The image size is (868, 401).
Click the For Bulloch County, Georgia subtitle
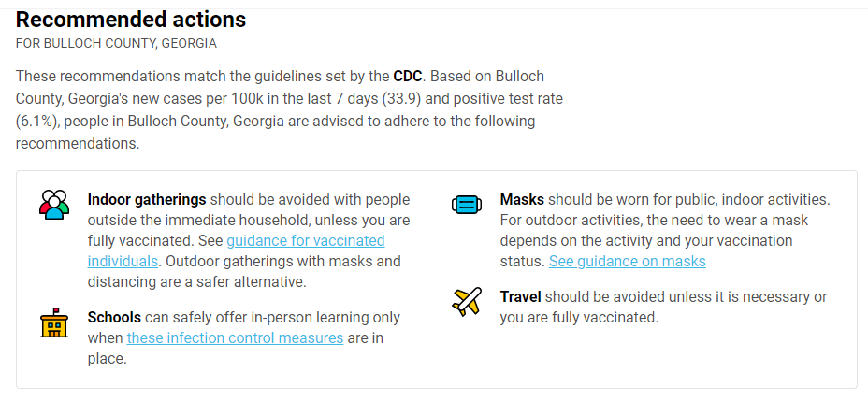click(116, 44)
